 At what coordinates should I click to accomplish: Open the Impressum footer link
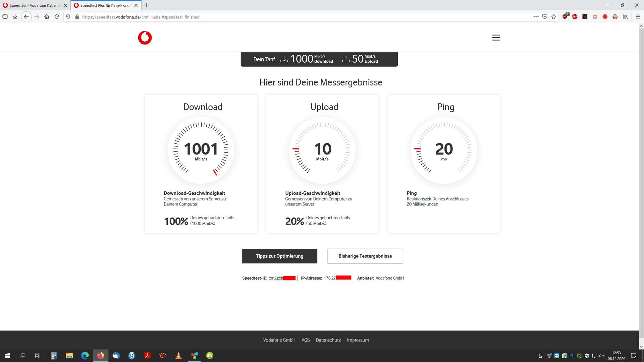point(358,340)
